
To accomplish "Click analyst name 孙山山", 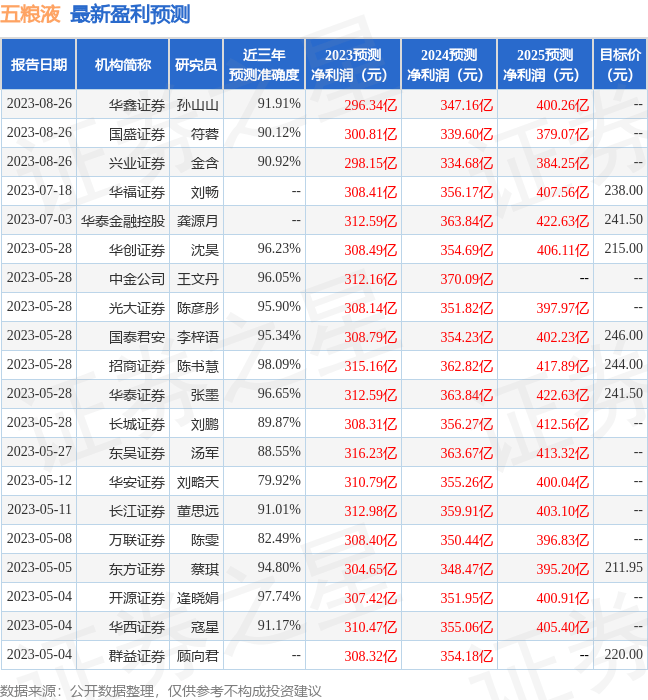I will [x=197, y=104].
